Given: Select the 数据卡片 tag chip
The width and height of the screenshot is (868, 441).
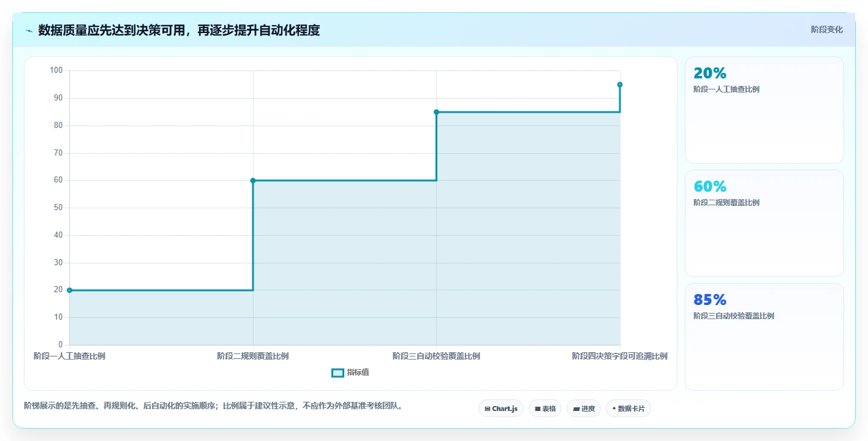Looking at the screenshot, I should 628,409.
